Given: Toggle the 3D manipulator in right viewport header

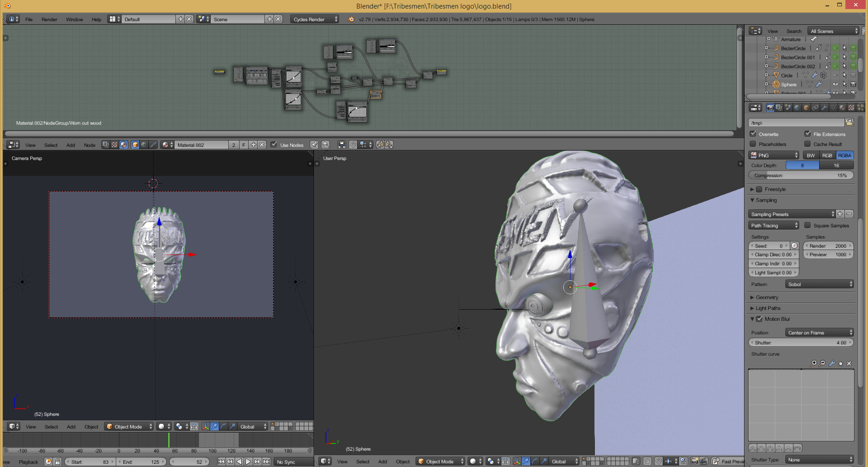Looking at the screenshot, I should click(x=517, y=461).
